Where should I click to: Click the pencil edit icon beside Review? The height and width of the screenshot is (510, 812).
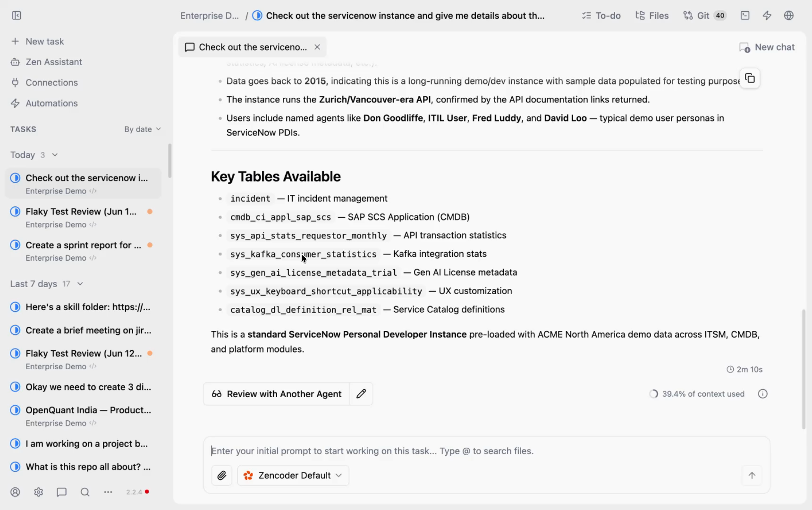click(x=361, y=394)
